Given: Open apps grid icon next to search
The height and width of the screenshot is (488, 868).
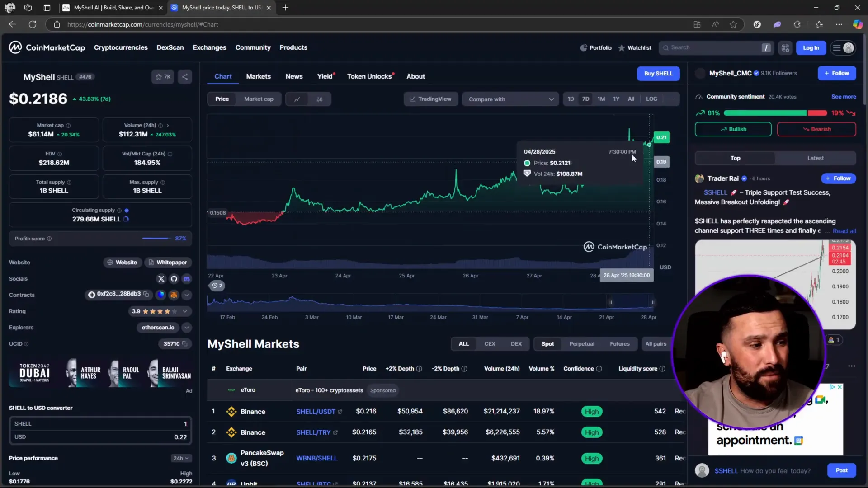Looking at the screenshot, I should tap(785, 48).
